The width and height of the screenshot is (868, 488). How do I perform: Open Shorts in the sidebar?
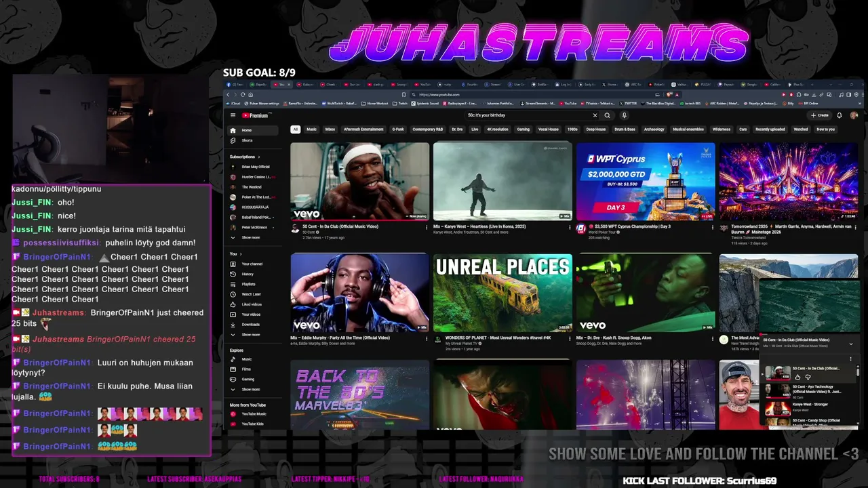click(252, 140)
